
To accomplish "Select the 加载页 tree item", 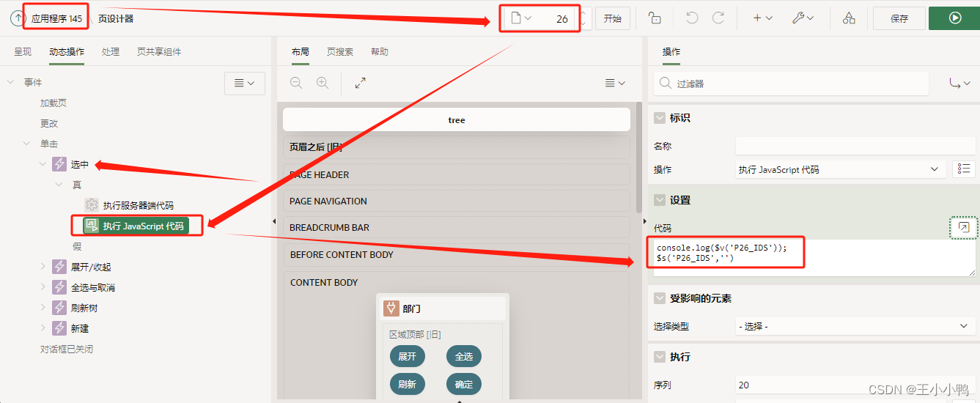I will pos(54,103).
